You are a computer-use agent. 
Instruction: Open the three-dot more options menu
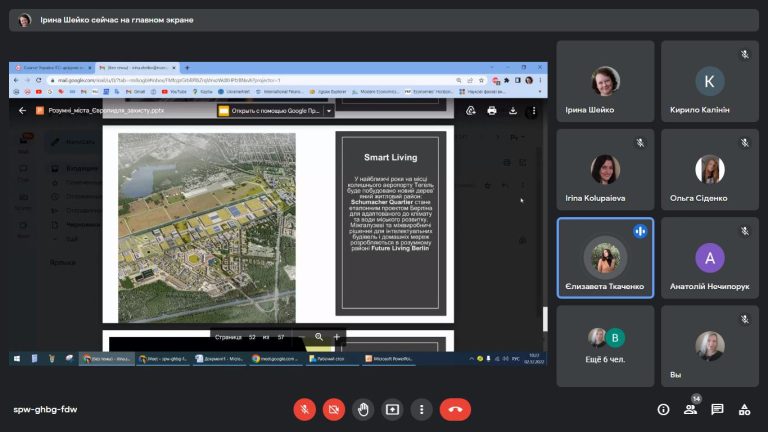(x=422, y=409)
